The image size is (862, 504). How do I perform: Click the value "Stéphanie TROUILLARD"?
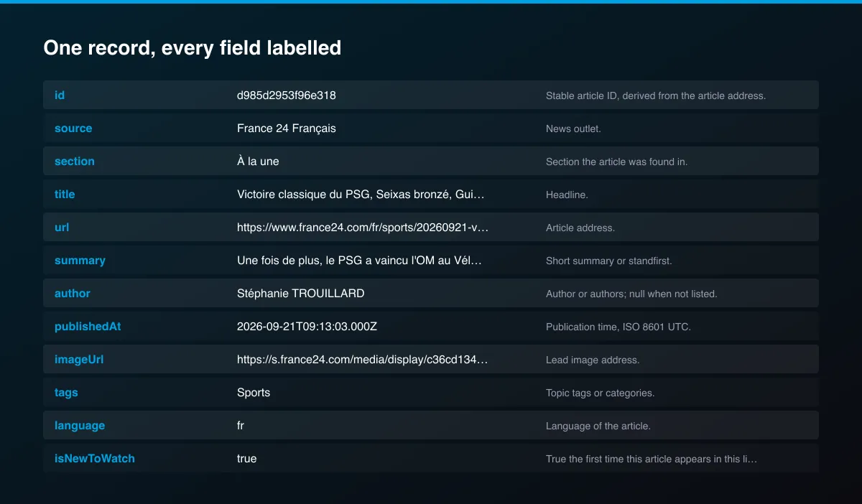(301, 294)
